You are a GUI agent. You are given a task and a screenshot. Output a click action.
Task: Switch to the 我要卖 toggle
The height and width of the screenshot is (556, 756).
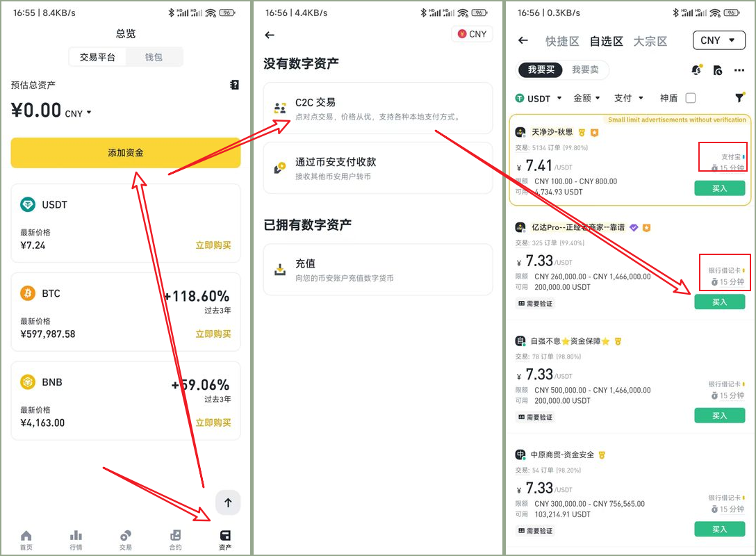point(585,69)
